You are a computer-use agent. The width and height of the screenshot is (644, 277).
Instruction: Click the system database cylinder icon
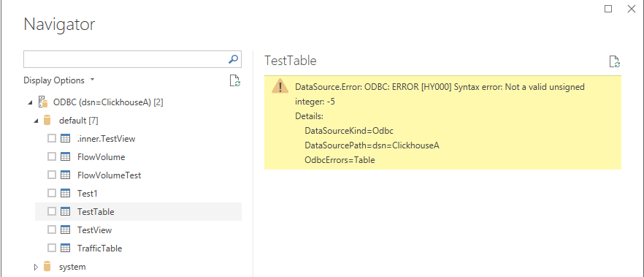47,266
